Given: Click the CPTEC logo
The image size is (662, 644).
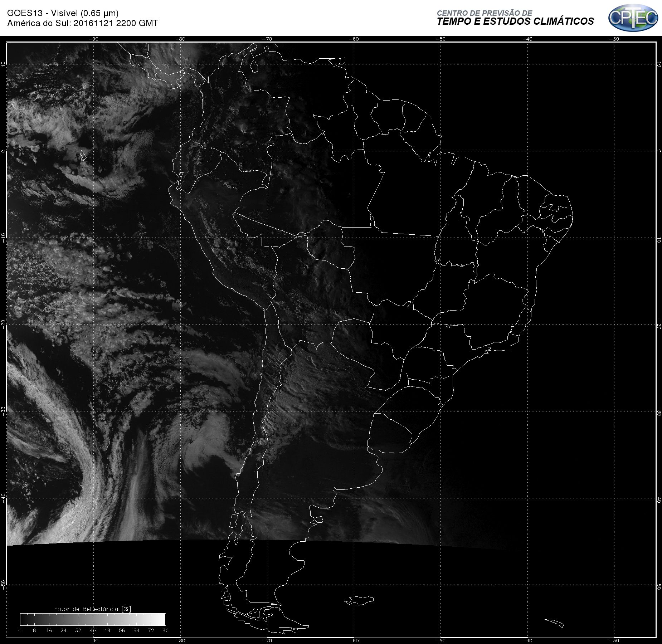Looking at the screenshot, I should point(633,17).
